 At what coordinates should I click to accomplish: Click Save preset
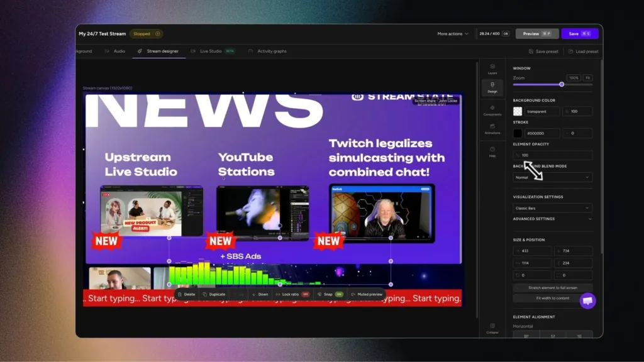(543, 52)
